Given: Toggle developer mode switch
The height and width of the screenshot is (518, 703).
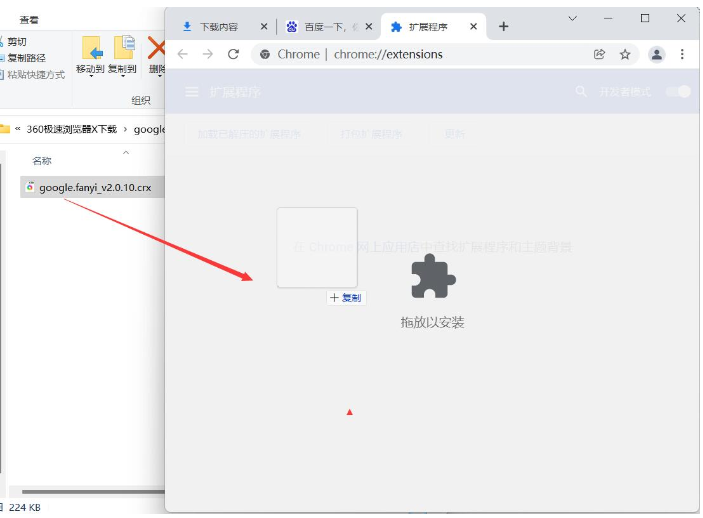Looking at the screenshot, I should click(x=683, y=92).
